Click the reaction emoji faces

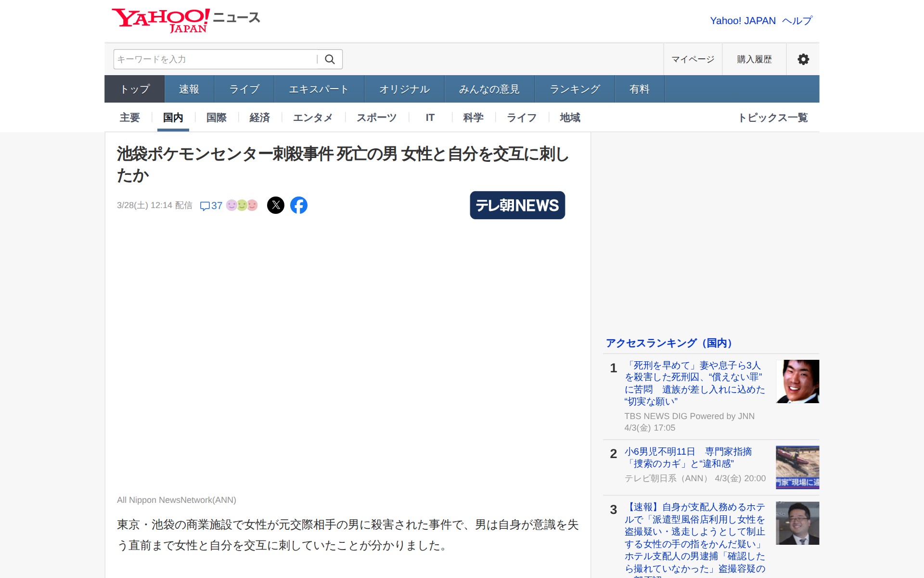(x=242, y=205)
